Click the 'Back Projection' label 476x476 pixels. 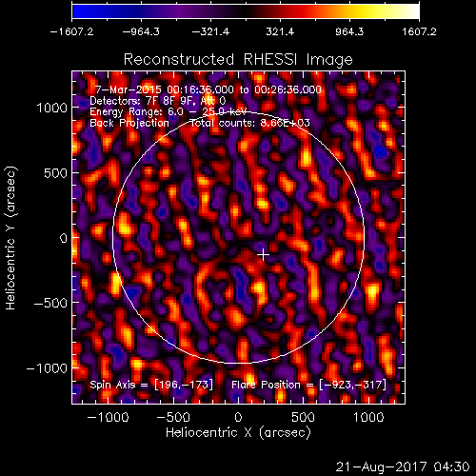(129, 123)
